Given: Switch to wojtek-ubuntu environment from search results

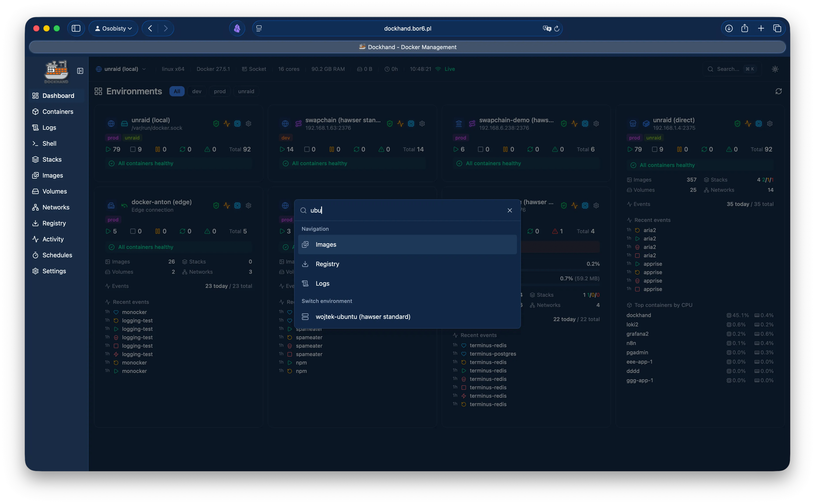Looking at the screenshot, I should click(363, 317).
